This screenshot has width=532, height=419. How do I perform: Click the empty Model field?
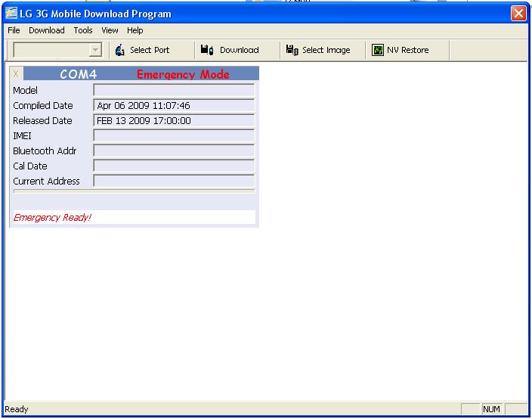(x=174, y=90)
